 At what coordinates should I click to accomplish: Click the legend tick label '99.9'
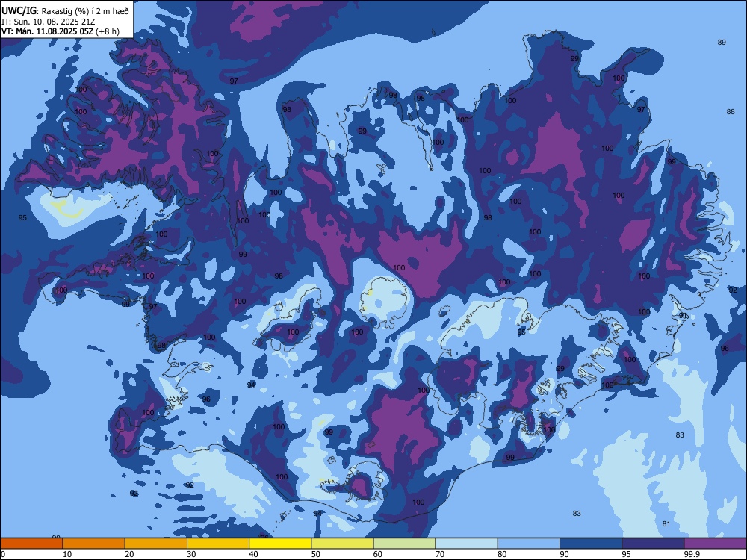692,554
